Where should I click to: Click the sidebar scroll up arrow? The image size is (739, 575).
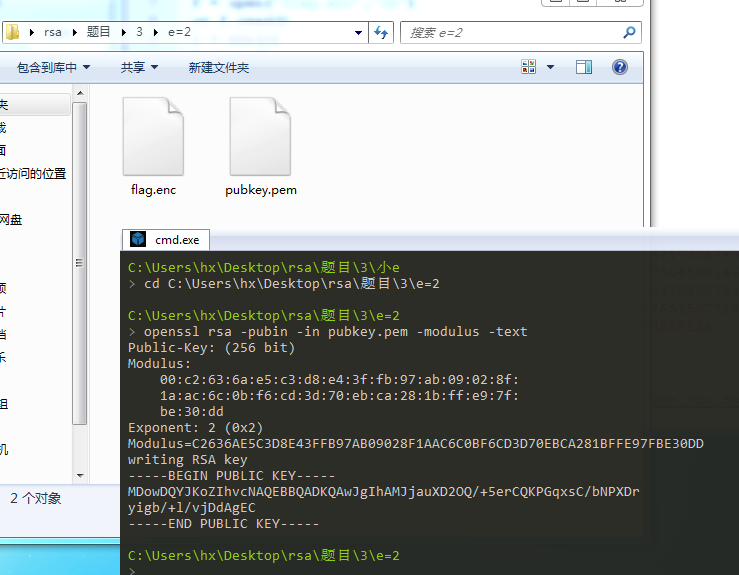point(80,93)
